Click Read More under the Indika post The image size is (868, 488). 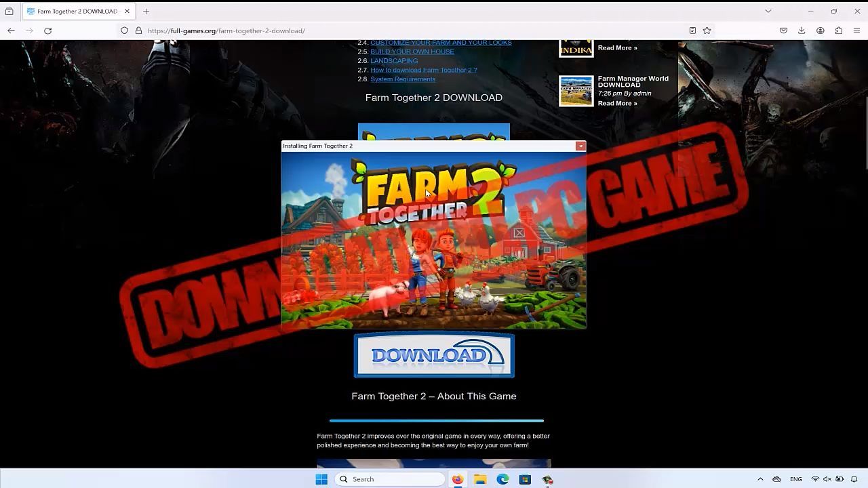pyautogui.click(x=617, y=48)
